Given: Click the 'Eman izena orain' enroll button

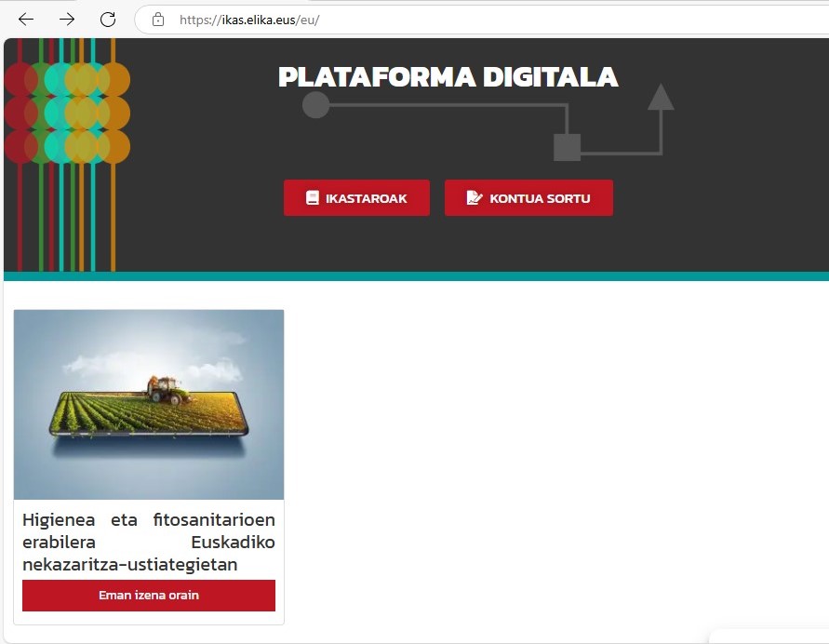Looking at the screenshot, I should pos(149,596).
